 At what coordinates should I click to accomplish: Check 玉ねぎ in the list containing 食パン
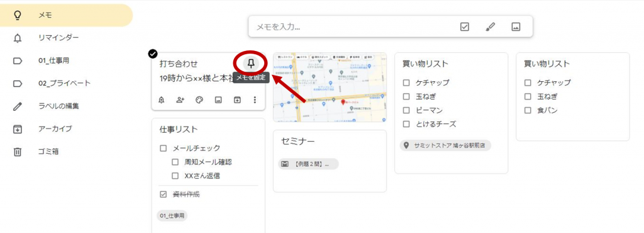[x=528, y=96]
